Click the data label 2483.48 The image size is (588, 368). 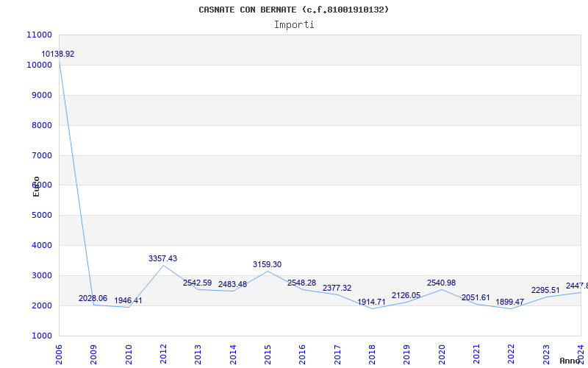(232, 285)
